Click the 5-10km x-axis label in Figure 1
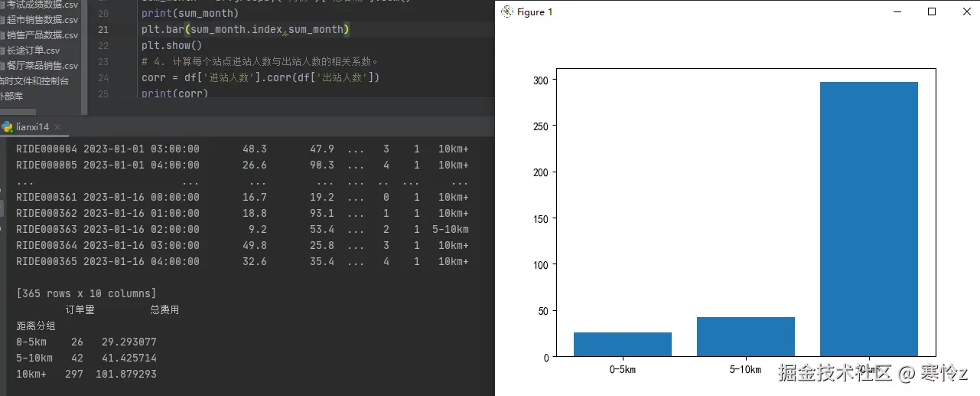 click(x=746, y=369)
